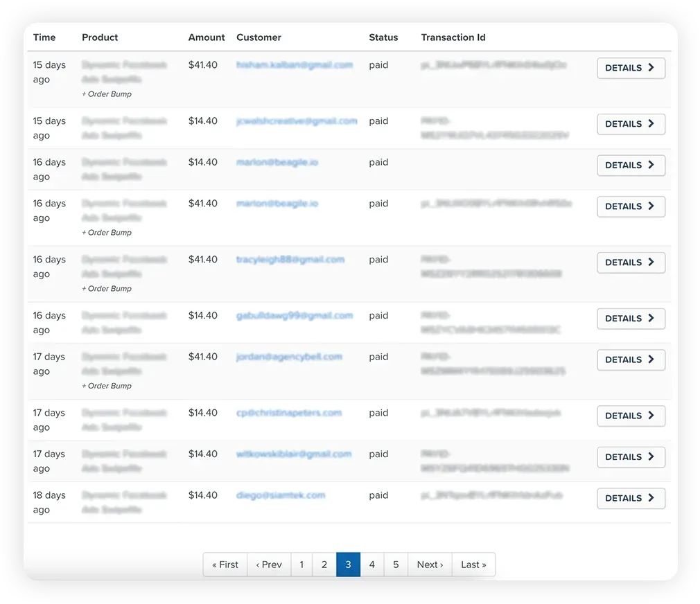The width and height of the screenshot is (700, 604).
Task: Click '15 days ago' in the hisham.kalban row
Action: (x=49, y=72)
